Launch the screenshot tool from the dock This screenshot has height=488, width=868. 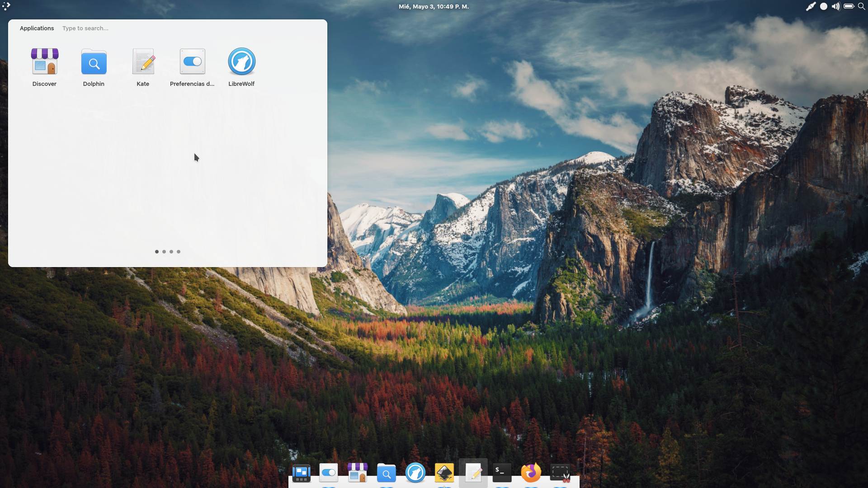click(560, 473)
